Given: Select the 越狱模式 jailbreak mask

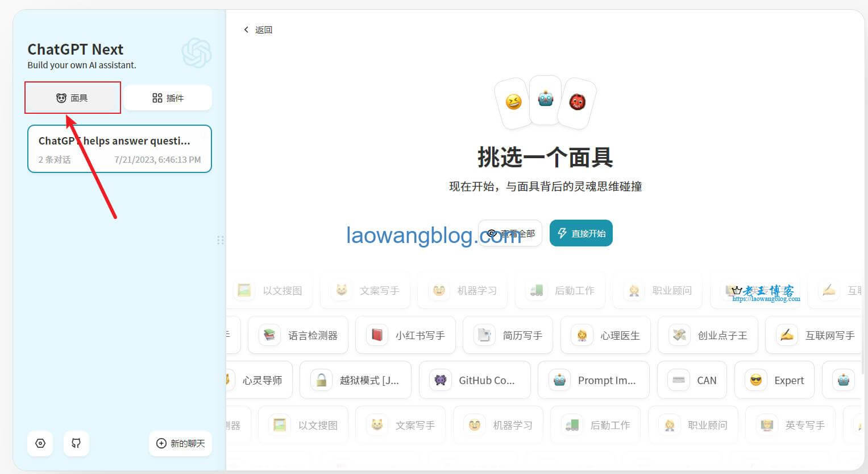Looking at the screenshot, I should pyautogui.click(x=355, y=380).
